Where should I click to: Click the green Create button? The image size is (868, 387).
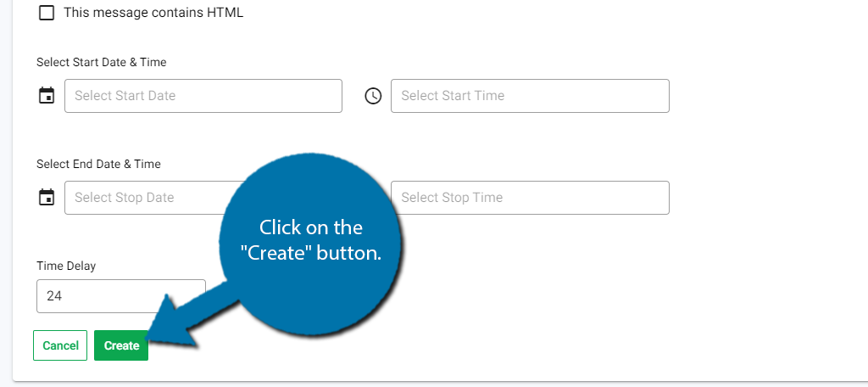(121, 345)
